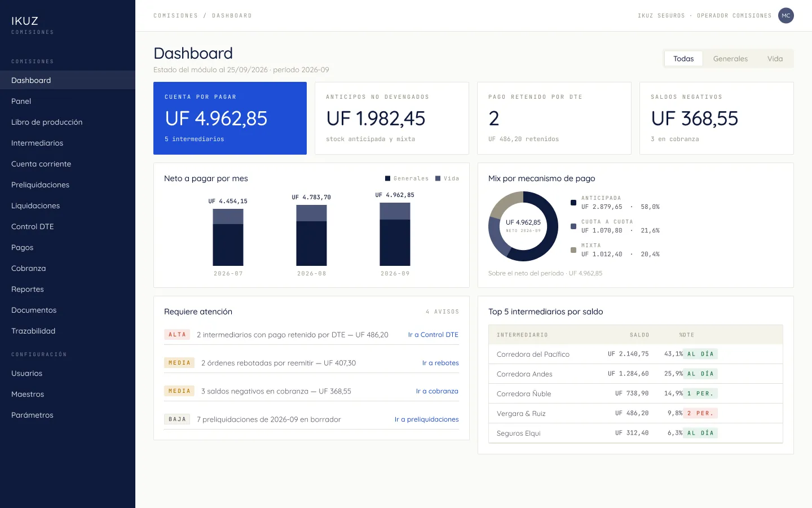Image resolution: width=812 pixels, height=508 pixels.
Task: Click the Mixta legend swatch
Action: [573, 250]
